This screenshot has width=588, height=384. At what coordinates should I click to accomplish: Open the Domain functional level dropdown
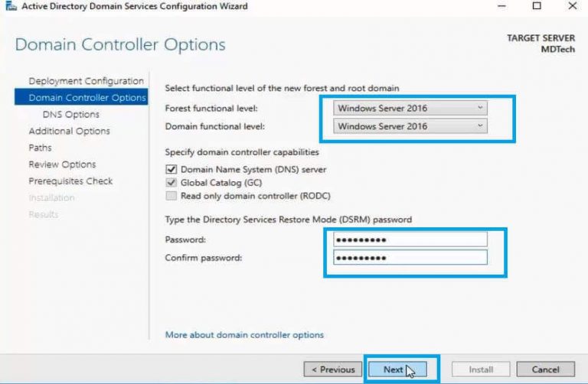(x=411, y=126)
